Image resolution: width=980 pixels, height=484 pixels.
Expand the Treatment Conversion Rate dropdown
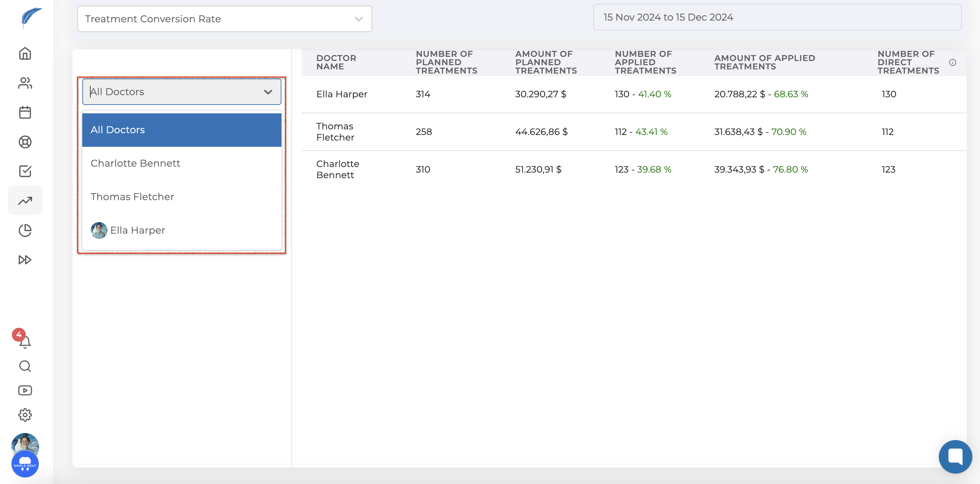click(225, 19)
